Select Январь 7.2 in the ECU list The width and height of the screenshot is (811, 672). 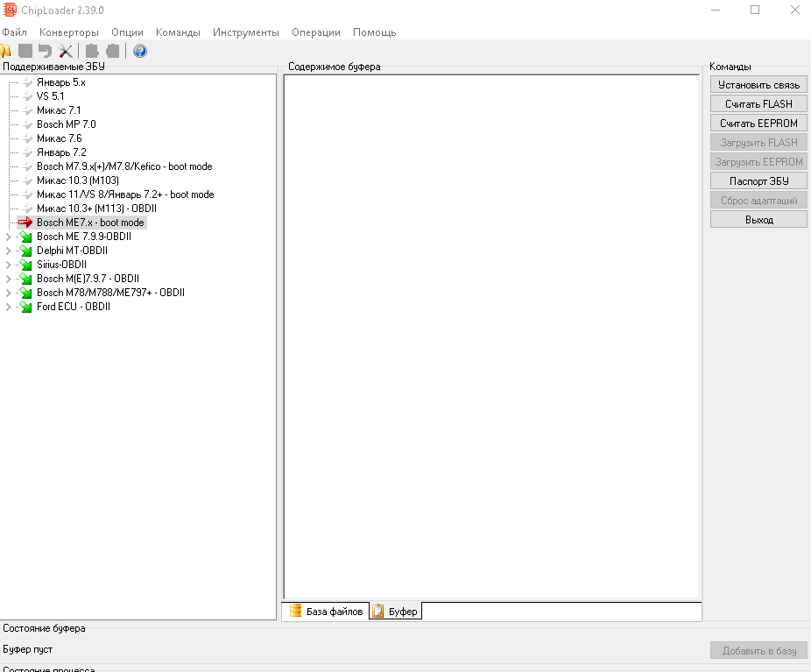coord(61,152)
